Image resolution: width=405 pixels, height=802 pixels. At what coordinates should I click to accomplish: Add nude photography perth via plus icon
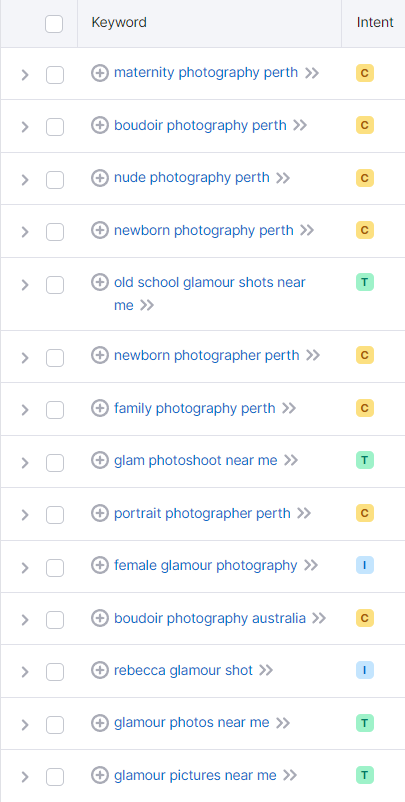coord(100,178)
